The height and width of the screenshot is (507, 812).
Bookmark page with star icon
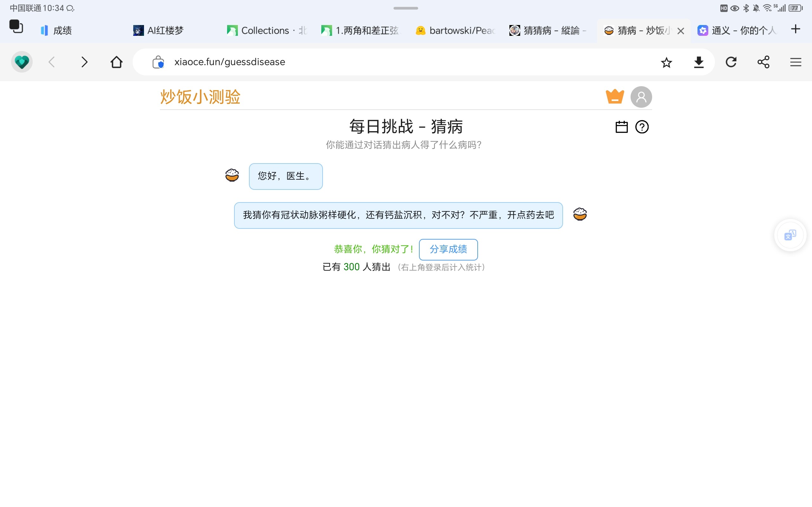[666, 62]
